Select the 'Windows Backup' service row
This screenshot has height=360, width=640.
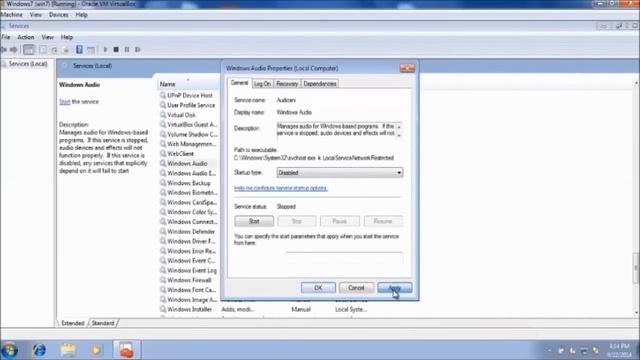(x=190, y=183)
